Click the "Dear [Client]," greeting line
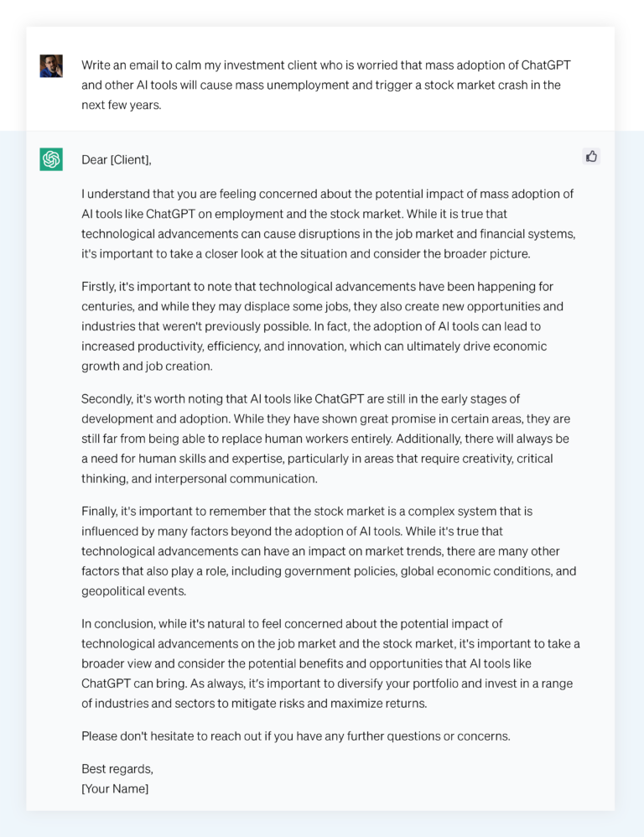Screen dimensions: 644x837 point(116,159)
